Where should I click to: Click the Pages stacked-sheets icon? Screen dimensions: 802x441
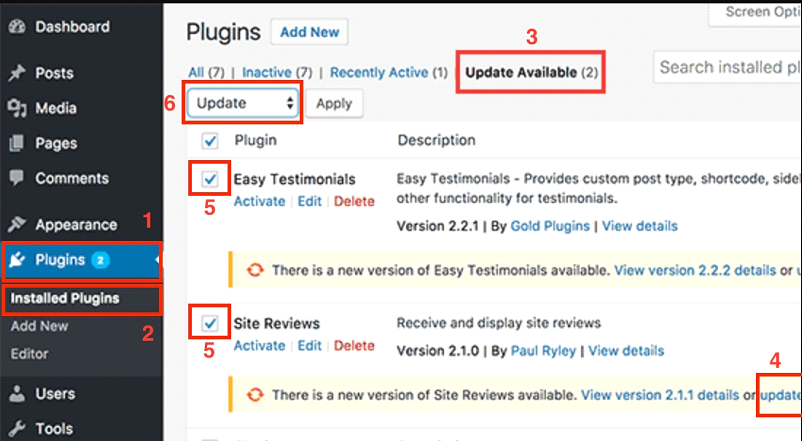[x=17, y=143]
